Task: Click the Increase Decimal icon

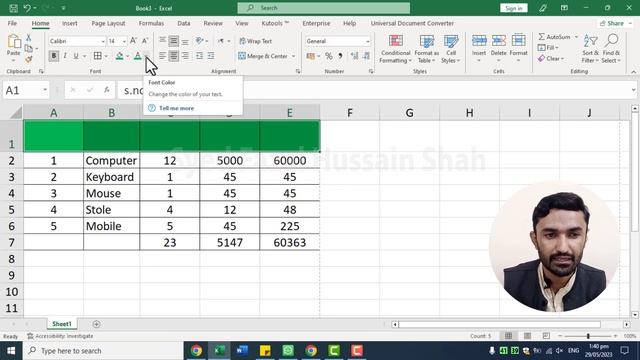Action: [x=354, y=56]
